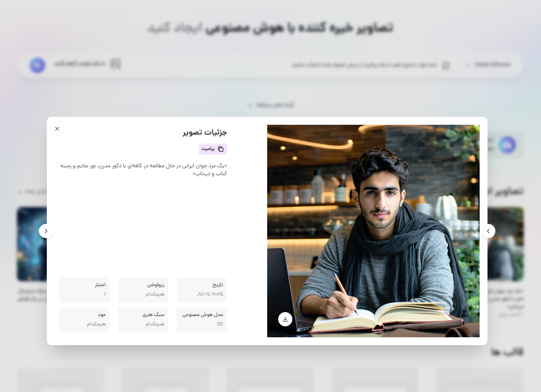Select the تاریخ date info card
This screenshot has height=392, width=541.
(x=202, y=290)
